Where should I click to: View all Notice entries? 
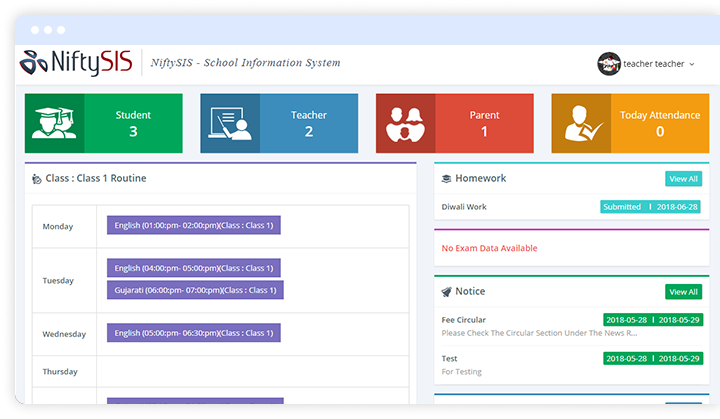coord(683,292)
